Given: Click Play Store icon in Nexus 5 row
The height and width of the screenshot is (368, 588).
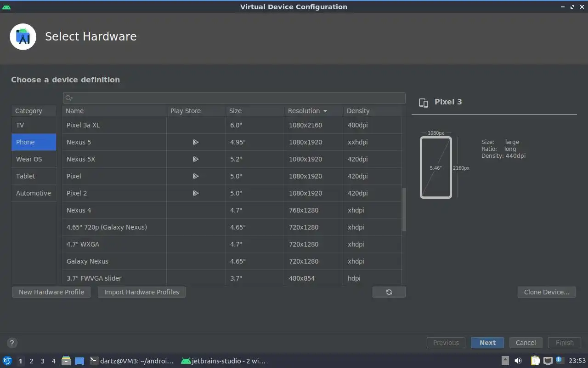Looking at the screenshot, I should [x=196, y=142].
